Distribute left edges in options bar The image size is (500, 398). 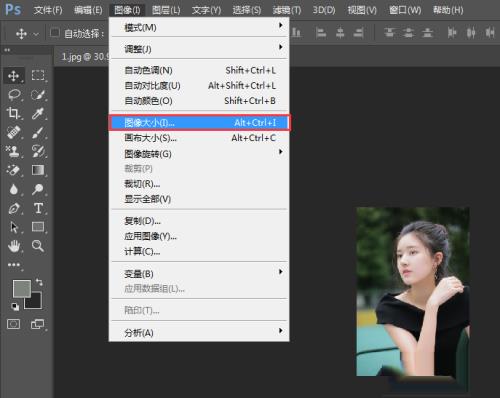tap(452, 33)
